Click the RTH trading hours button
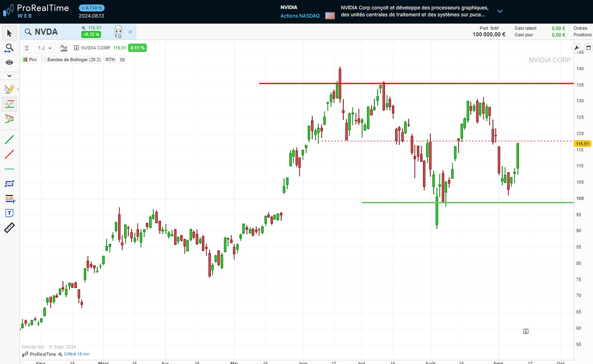593x364 pixels. 110,60
